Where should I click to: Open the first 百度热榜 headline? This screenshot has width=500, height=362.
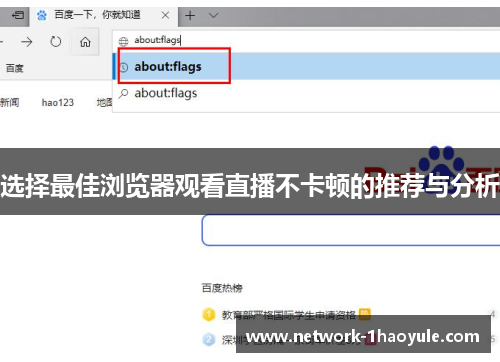pyautogui.click(x=289, y=314)
